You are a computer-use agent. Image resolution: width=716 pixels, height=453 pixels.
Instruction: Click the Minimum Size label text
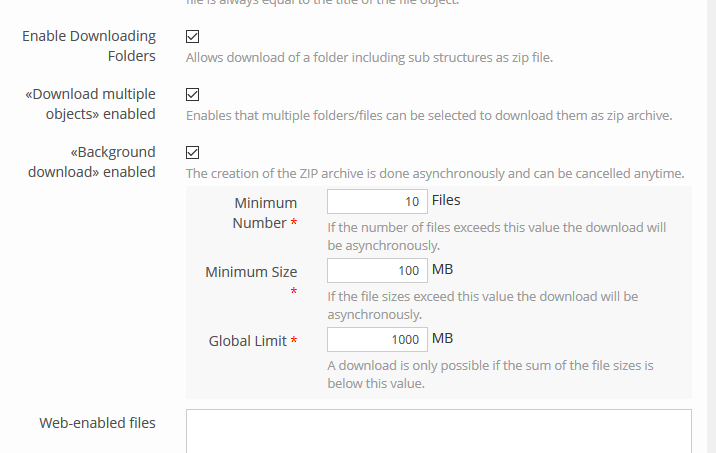point(251,272)
